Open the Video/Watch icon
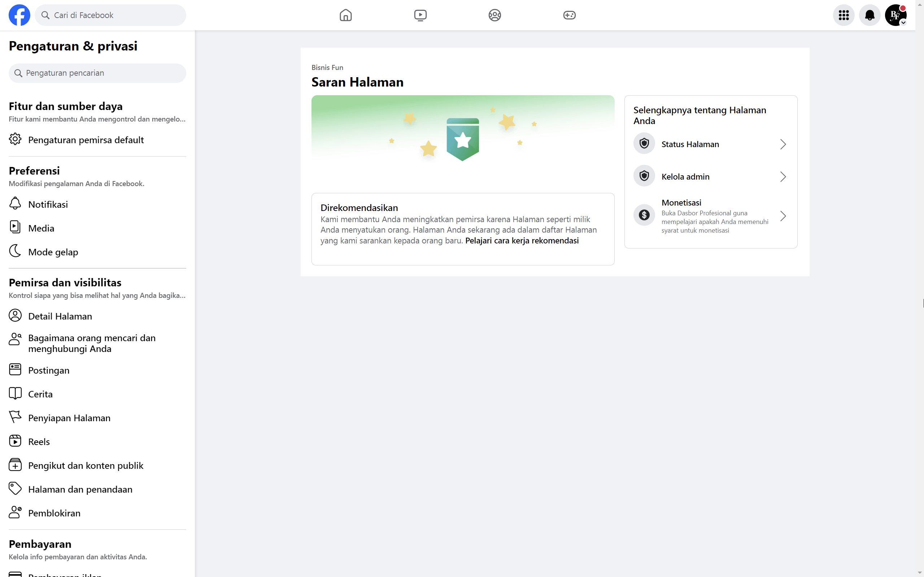Screen dimensions: 924x577 (x=420, y=15)
